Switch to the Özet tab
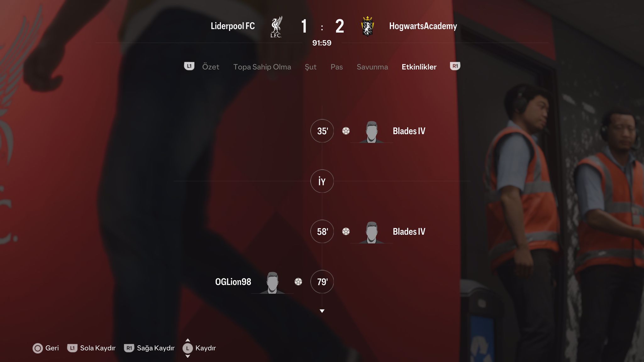This screenshot has width=644, height=362. [211, 67]
